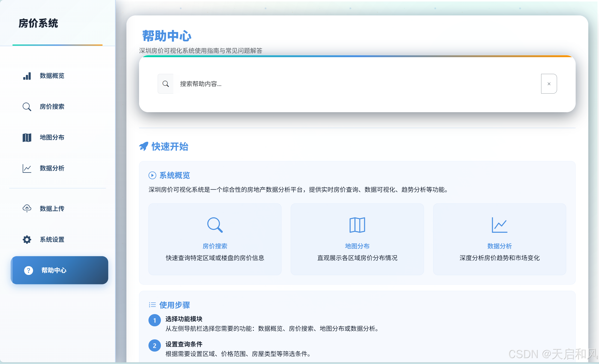599x364 pixels.
Task: Click the map icon beside sidebar 地图分布
Action: click(x=27, y=137)
